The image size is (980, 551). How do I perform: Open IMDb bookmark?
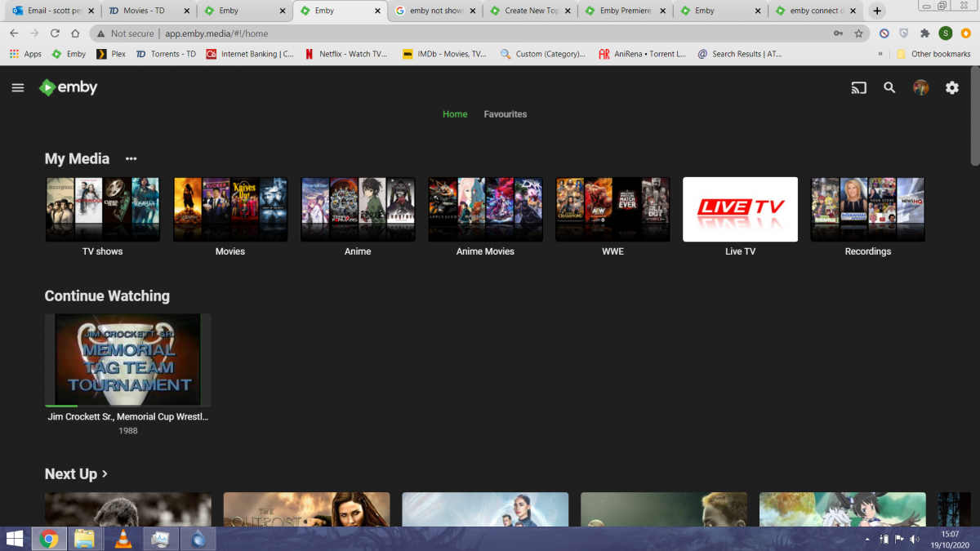444,54
